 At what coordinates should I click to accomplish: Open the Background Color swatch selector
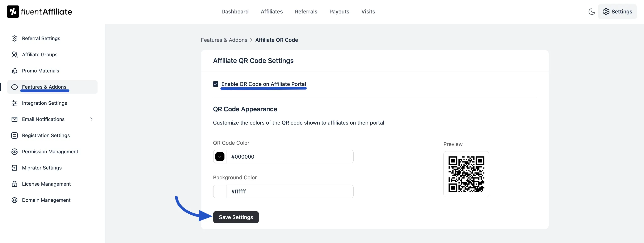pos(220,191)
